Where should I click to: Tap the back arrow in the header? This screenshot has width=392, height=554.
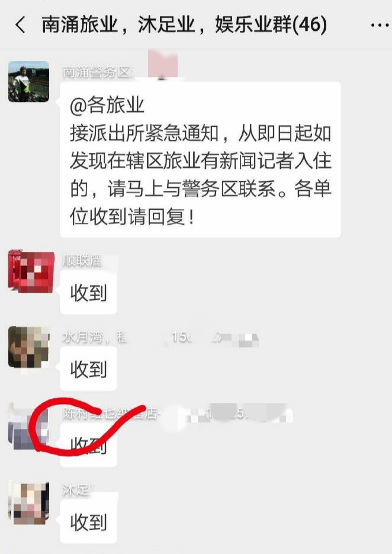tap(21, 25)
